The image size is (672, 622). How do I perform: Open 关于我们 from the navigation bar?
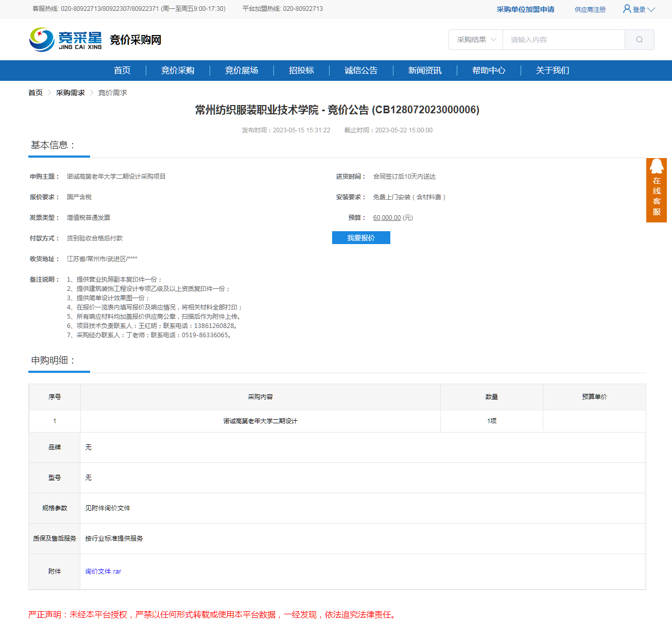pyautogui.click(x=553, y=71)
